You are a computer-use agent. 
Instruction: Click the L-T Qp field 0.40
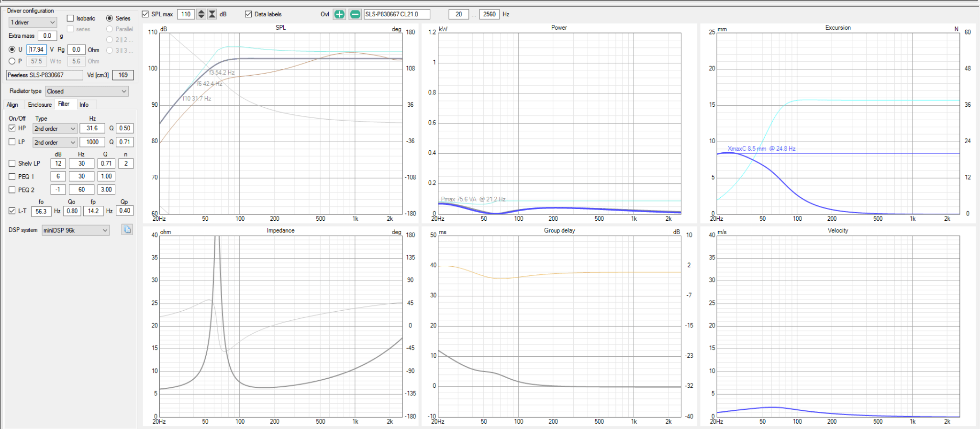[x=125, y=211]
